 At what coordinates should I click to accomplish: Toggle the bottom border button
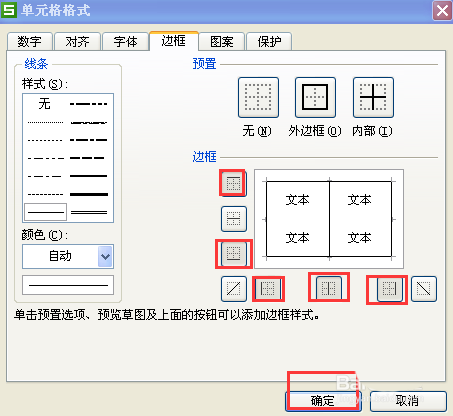tap(234, 253)
